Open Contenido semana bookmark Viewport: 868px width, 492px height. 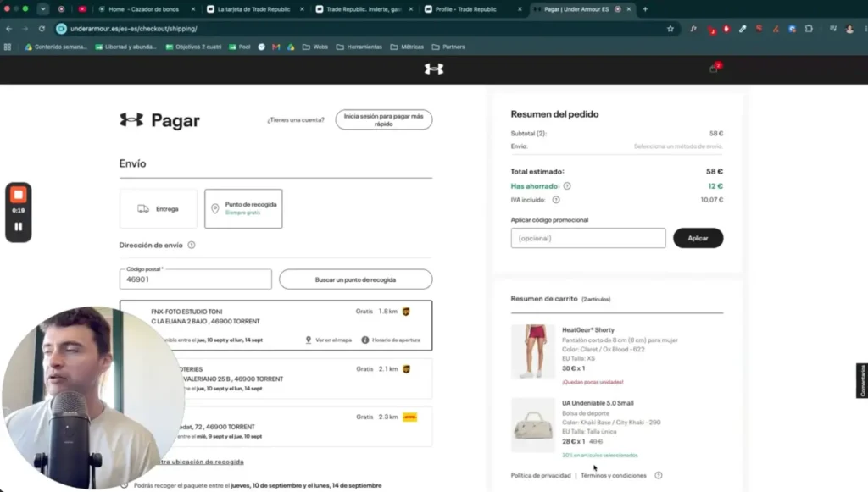coord(56,47)
